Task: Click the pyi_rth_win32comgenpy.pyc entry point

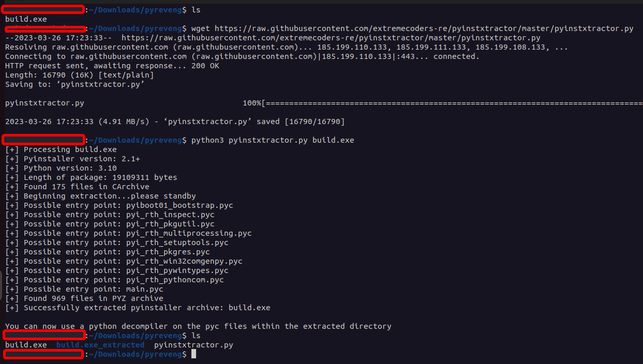Action: [x=184, y=261]
